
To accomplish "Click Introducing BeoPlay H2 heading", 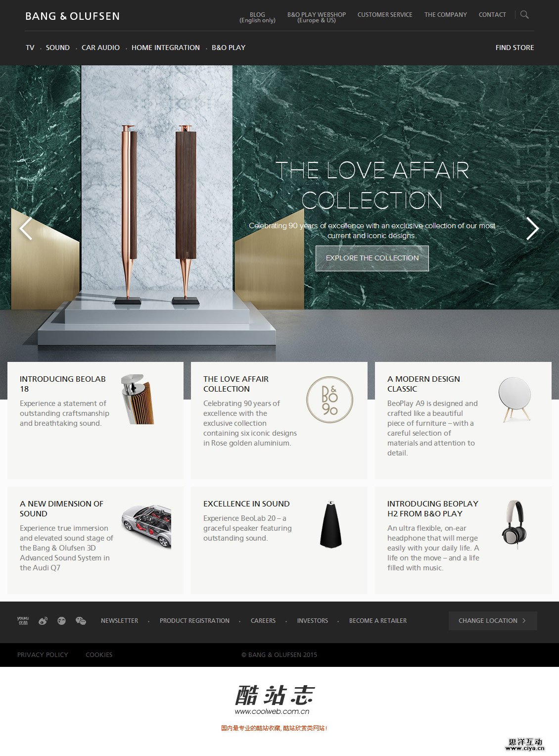I will 433,508.
